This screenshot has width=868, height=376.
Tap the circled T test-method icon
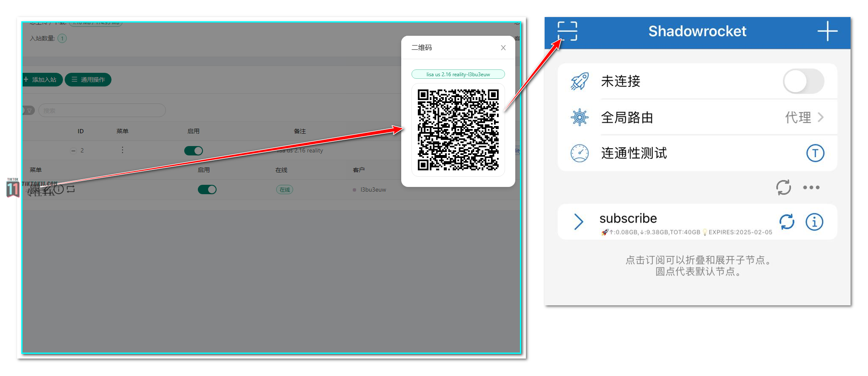click(x=815, y=153)
